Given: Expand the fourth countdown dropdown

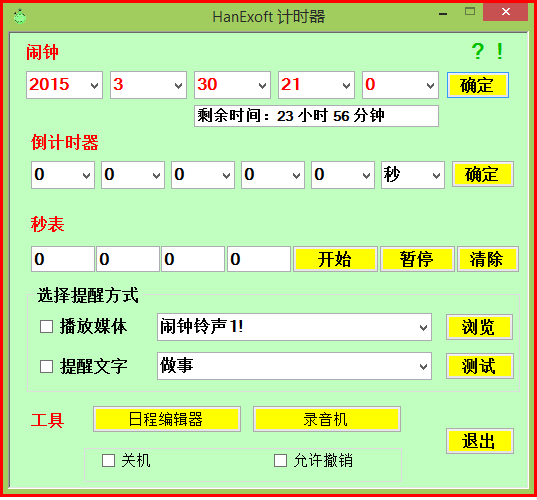Looking at the screenshot, I should click(273, 175).
